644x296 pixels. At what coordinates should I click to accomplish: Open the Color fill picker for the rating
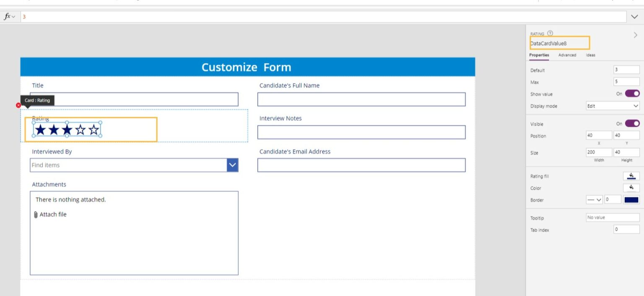[631, 188]
